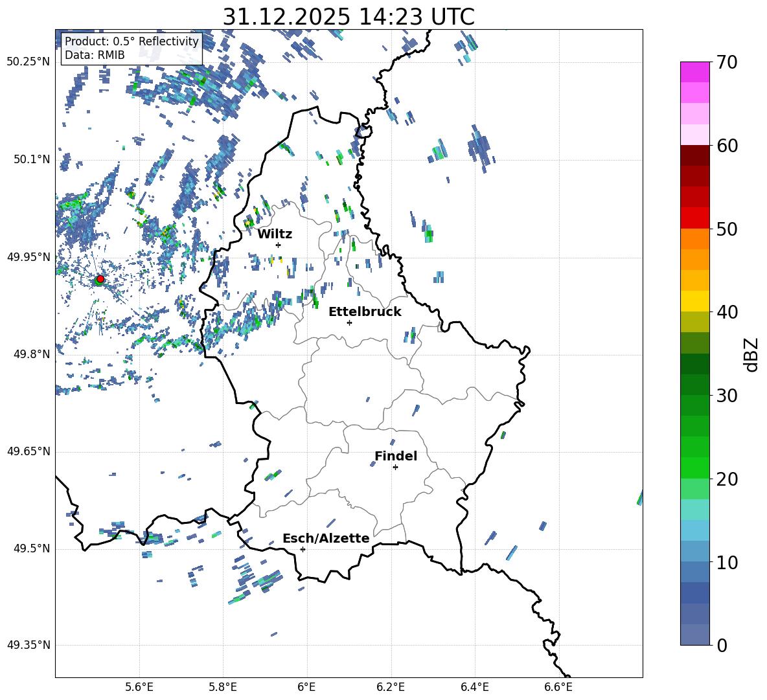The width and height of the screenshot is (767, 700).
Task: Click the red radar location marker
Action: (100, 279)
